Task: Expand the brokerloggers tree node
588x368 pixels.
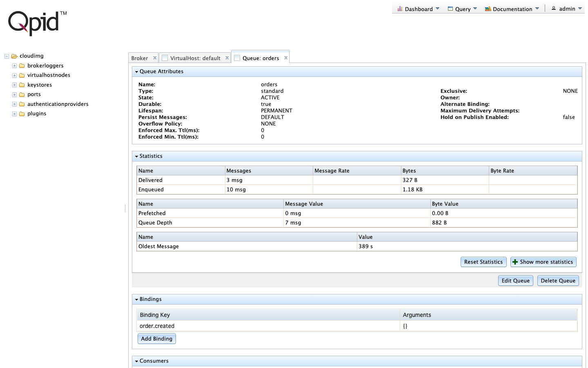Action: click(x=14, y=66)
